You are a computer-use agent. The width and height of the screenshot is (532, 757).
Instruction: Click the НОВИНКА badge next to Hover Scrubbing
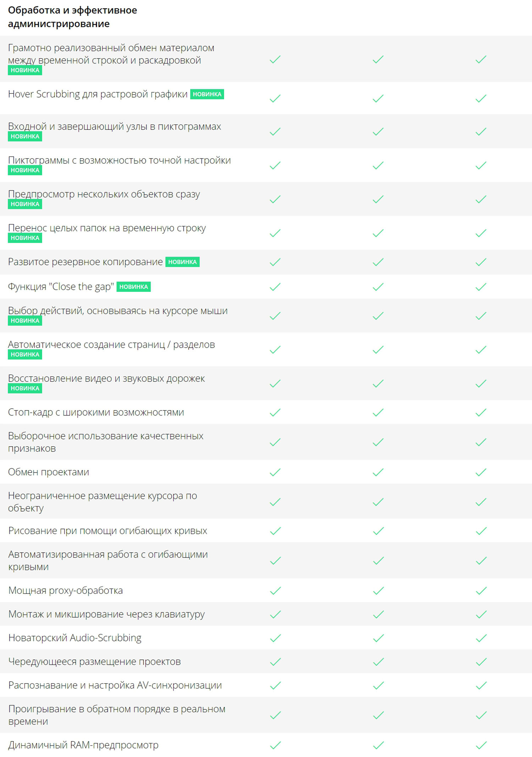tap(207, 94)
